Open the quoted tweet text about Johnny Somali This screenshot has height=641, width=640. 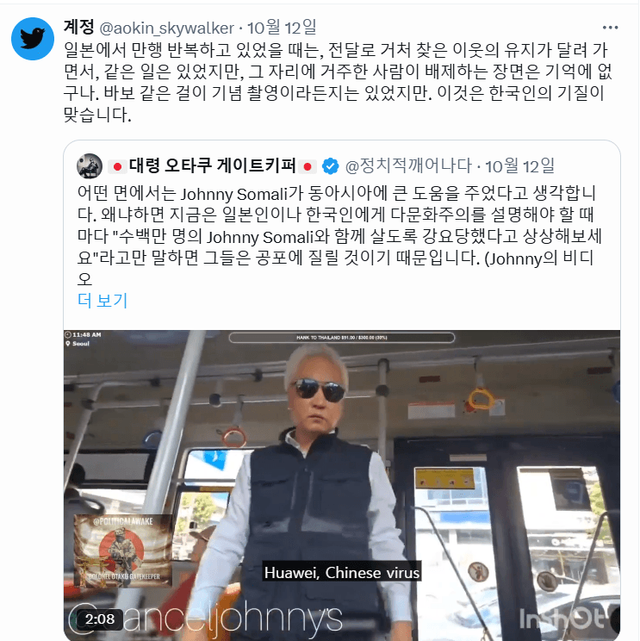pos(339,235)
